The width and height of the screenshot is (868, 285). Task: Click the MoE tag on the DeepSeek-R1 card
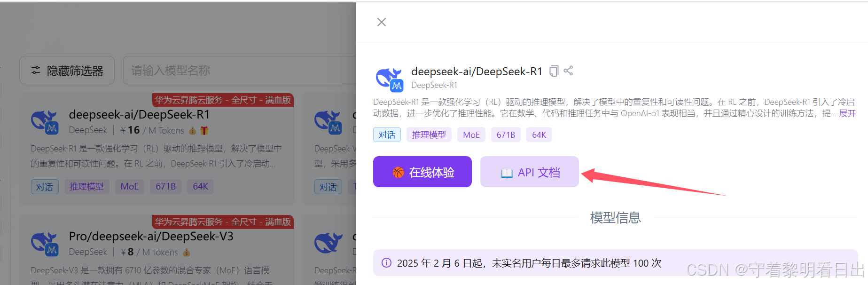click(x=129, y=187)
